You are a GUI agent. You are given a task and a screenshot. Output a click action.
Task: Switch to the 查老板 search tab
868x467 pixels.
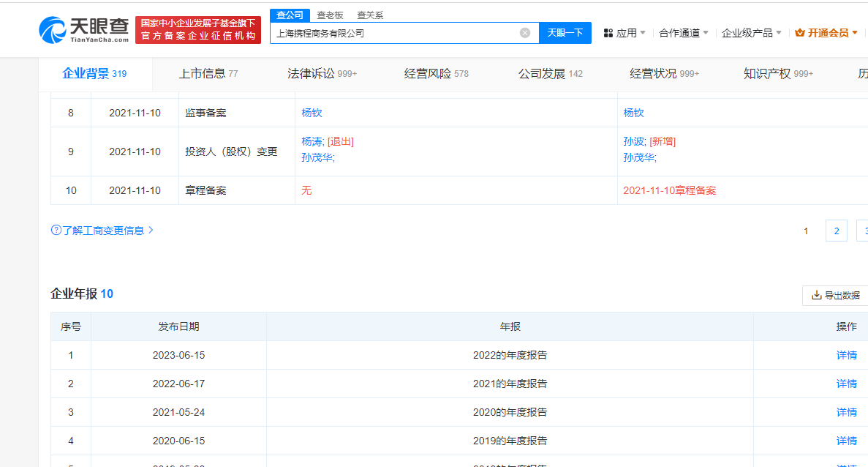pos(330,15)
